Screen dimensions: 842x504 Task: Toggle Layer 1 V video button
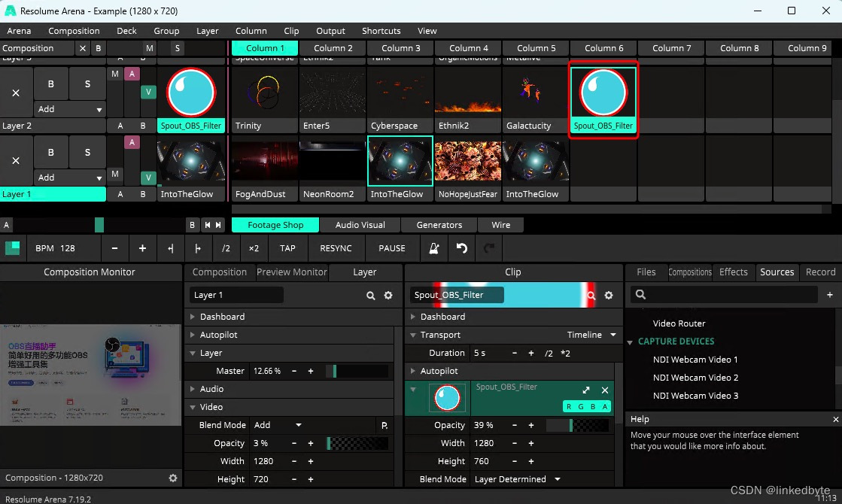pos(149,178)
